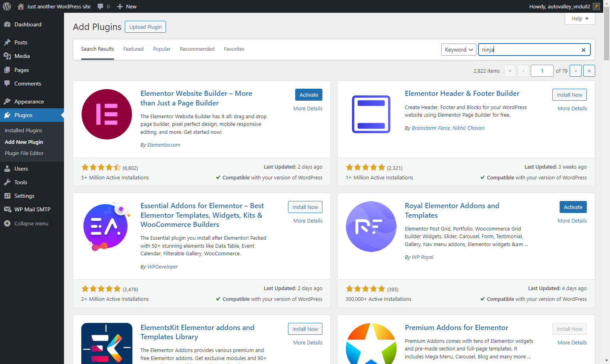
Task: Open Posts pin icon in sidebar
Action: [x=7, y=42]
